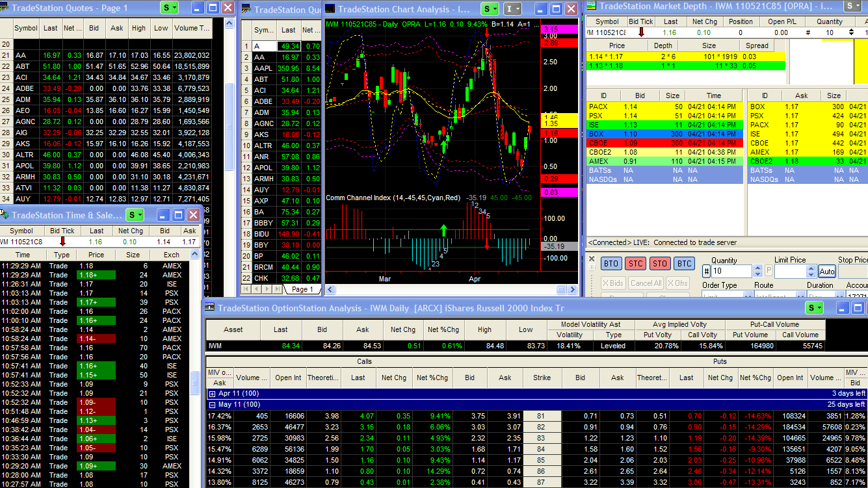This screenshot has width=868, height=488.
Task: Select the blue BOX bid row in Market Depth
Action: coord(664,134)
